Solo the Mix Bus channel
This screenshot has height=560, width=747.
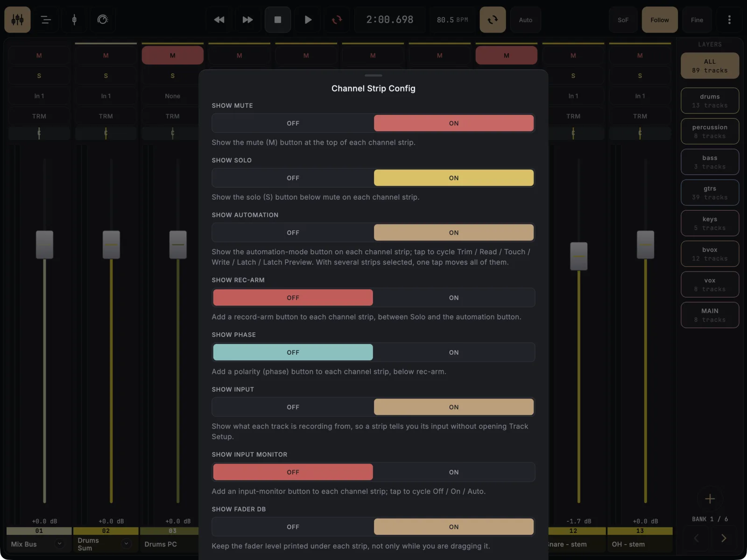[x=39, y=76]
